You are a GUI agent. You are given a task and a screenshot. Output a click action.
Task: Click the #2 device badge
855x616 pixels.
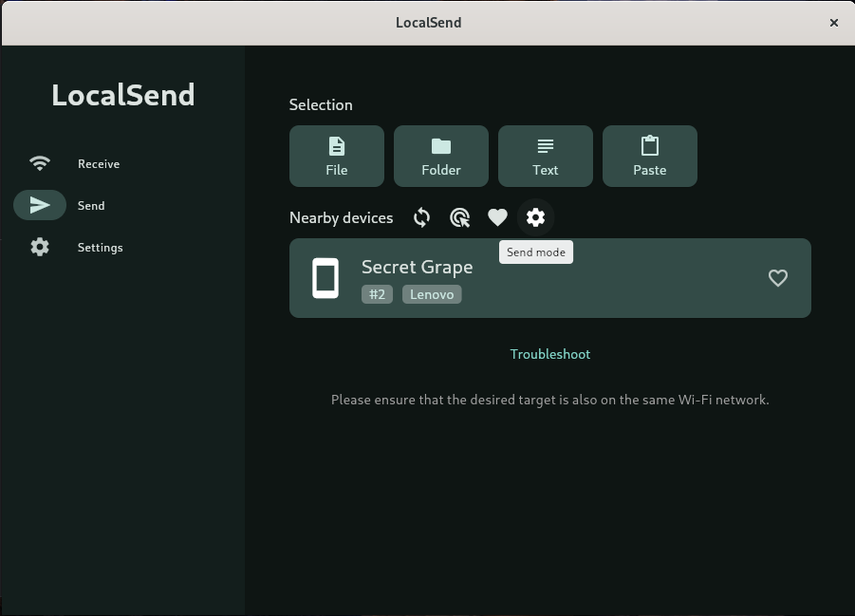point(377,294)
